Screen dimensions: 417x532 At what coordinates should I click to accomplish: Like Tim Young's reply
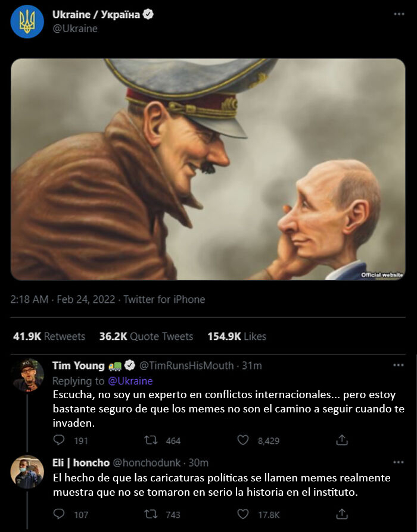click(x=243, y=440)
